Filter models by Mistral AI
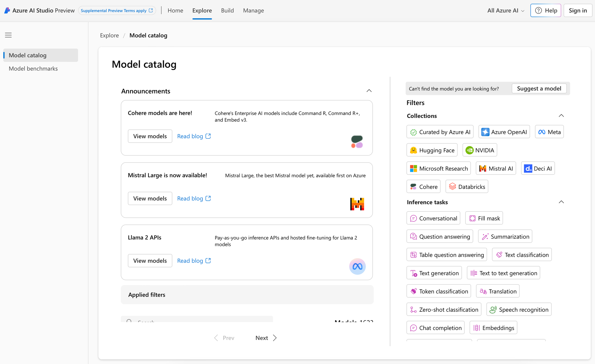 pyautogui.click(x=496, y=168)
